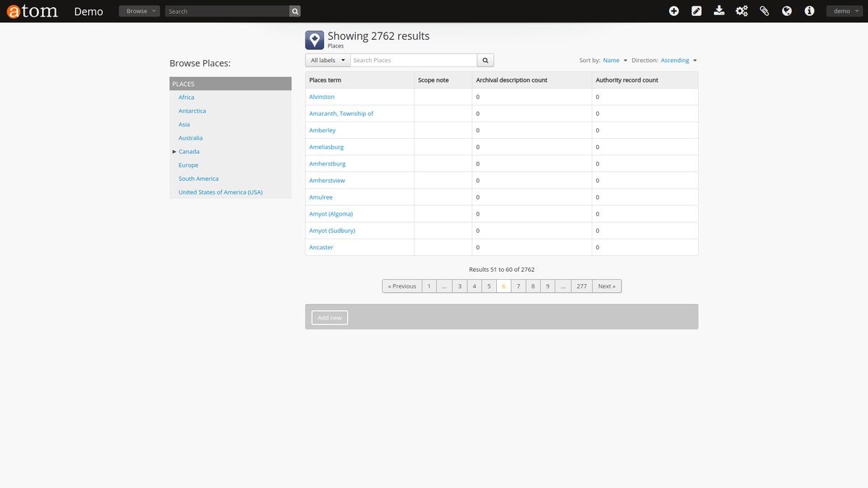Viewport: 868px width, 488px height.
Task: Click the search magnifier in Search Places
Action: [x=485, y=59]
